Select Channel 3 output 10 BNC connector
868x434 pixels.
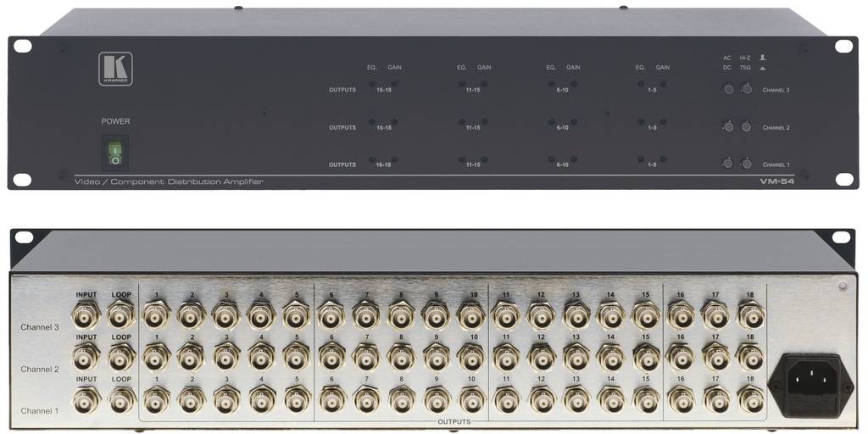[471, 314]
